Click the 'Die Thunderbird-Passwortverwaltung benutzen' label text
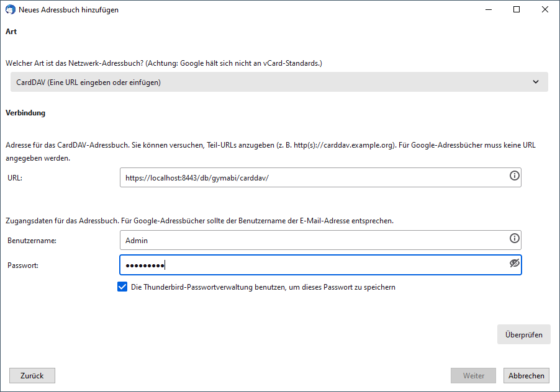 [263, 287]
